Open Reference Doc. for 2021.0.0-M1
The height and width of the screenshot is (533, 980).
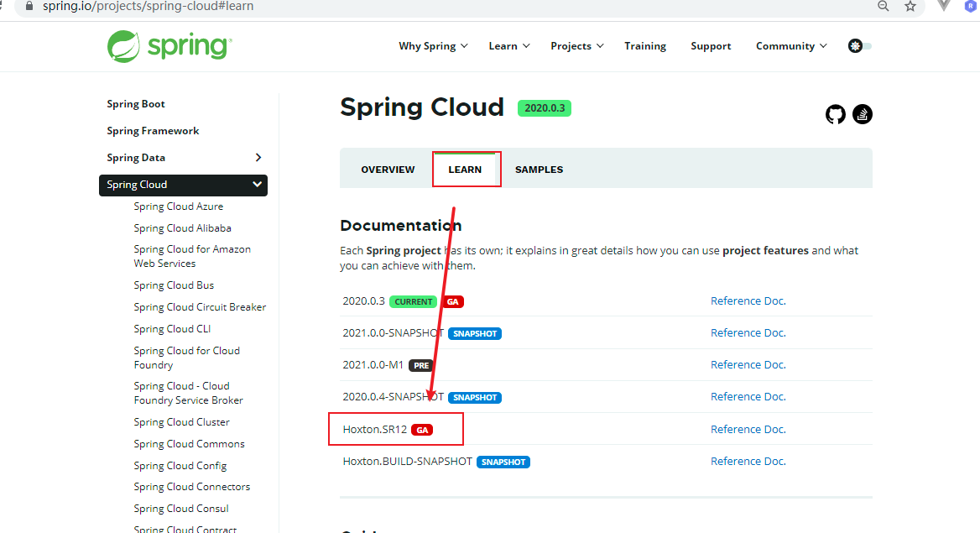tap(748, 365)
